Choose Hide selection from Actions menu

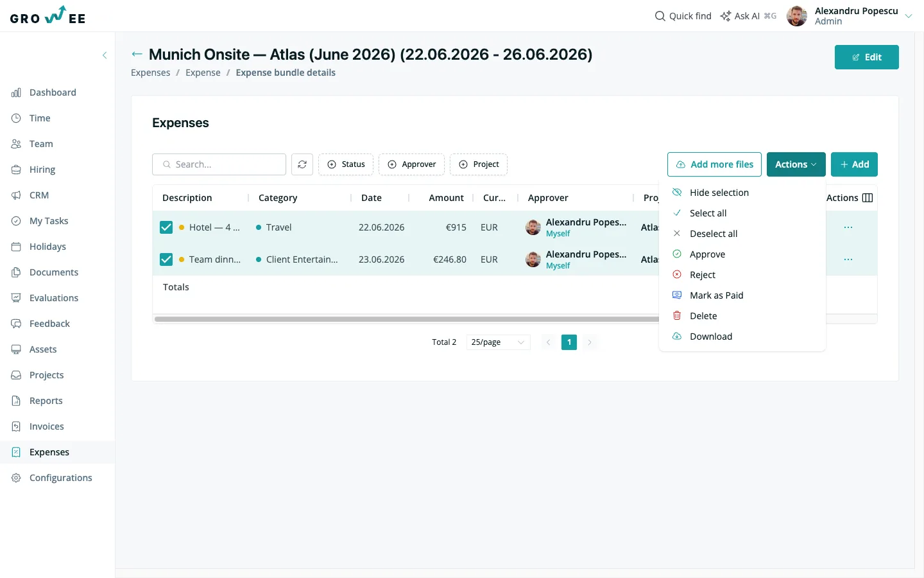742,193
